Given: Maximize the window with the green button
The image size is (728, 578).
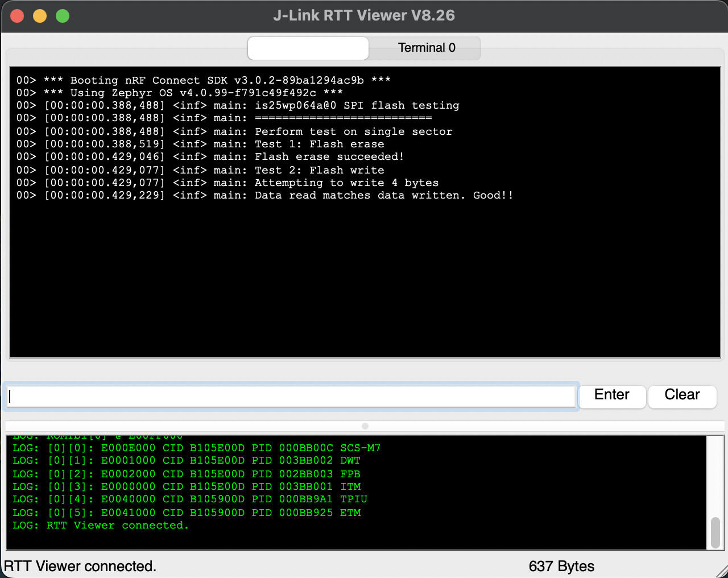Looking at the screenshot, I should tap(63, 16).
